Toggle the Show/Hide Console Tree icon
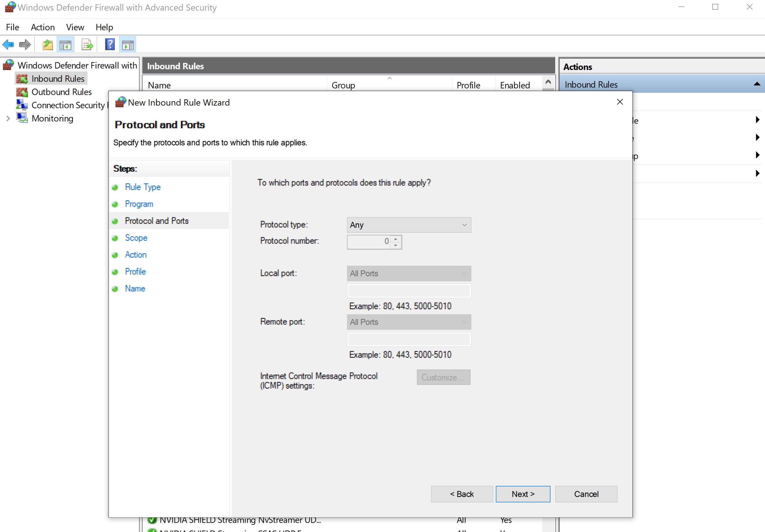Screen dimensions: 765x532 [x=65, y=45]
